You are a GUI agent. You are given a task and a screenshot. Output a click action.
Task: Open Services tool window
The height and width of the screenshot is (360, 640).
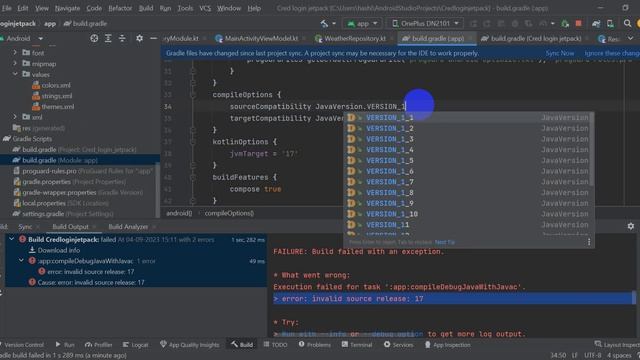tap(398, 345)
